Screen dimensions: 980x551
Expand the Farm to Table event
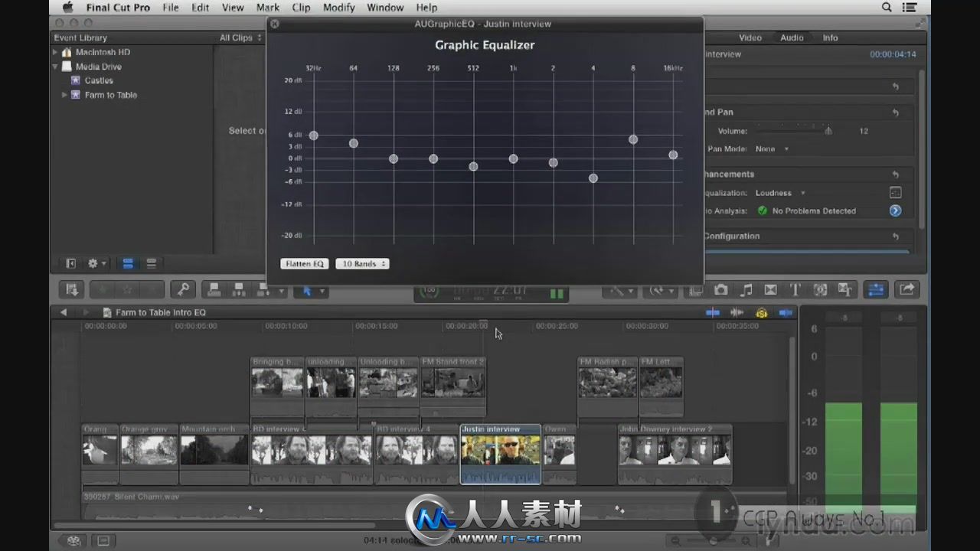(64, 95)
